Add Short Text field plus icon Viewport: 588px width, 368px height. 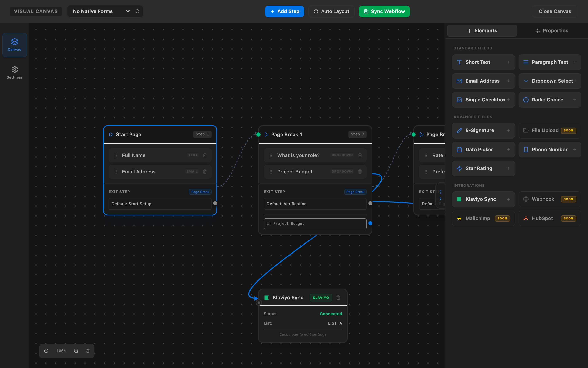click(508, 62)
